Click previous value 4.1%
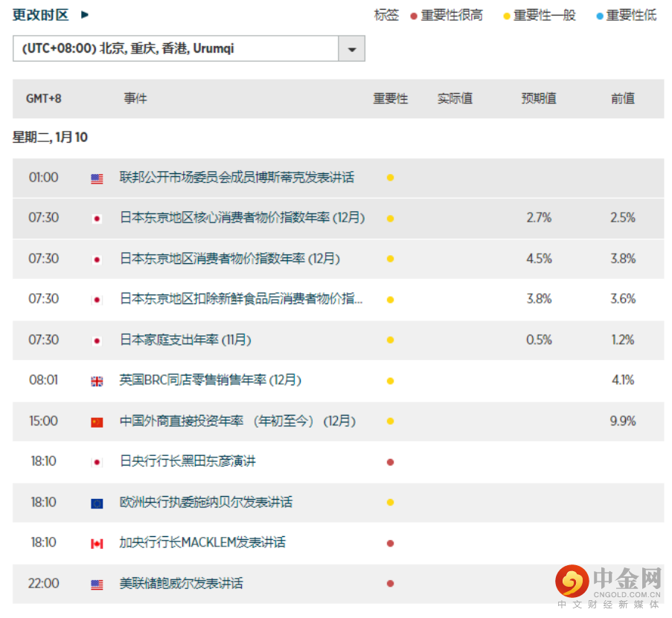The height and width of the screenshot is (618, 672). click(623, 380)
